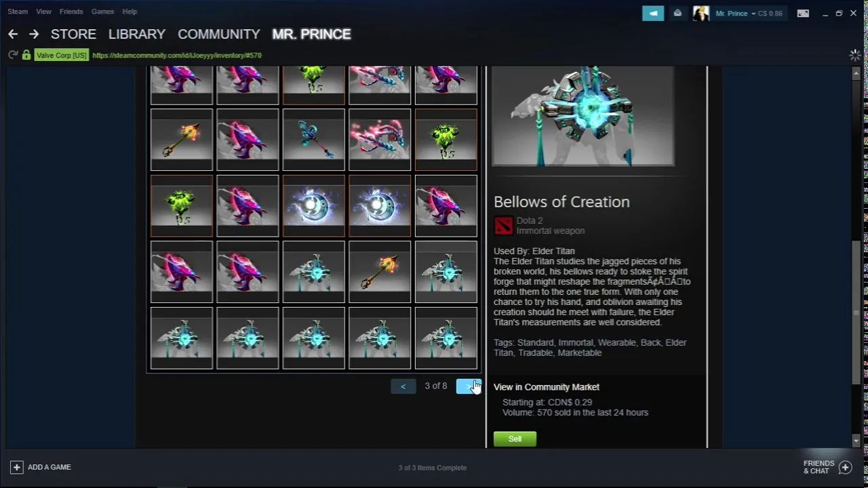The image size is (868, 488).
Task: Open the announcements megaphone icon
Action: [x=653, y=13]
